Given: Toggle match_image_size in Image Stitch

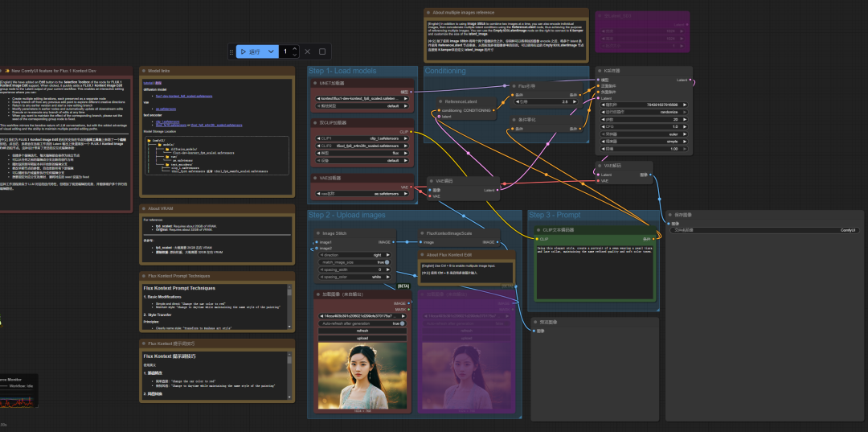Looking at the screenshot, I should 355,262.
